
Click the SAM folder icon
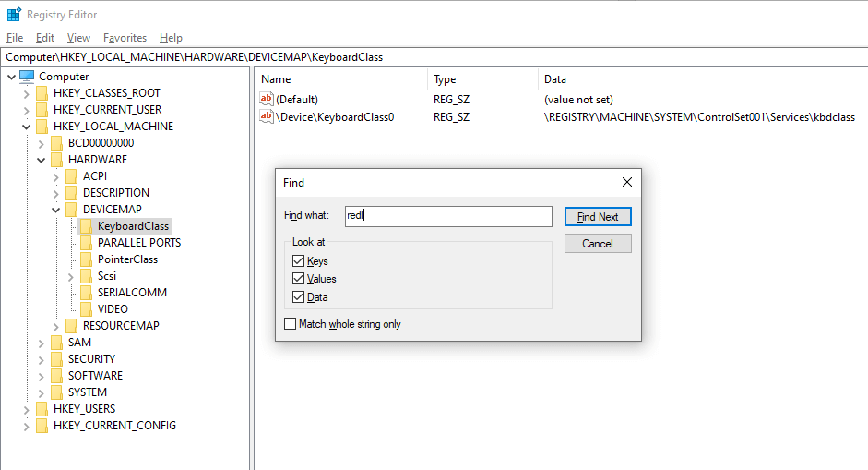click(x=56, y=343)
